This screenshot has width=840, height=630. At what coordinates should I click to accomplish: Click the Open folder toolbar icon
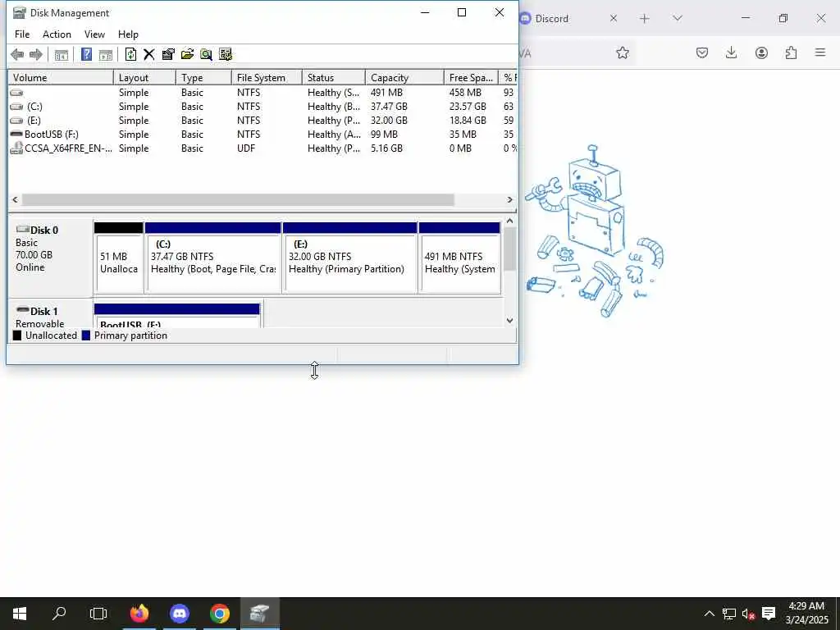point(187,54)
